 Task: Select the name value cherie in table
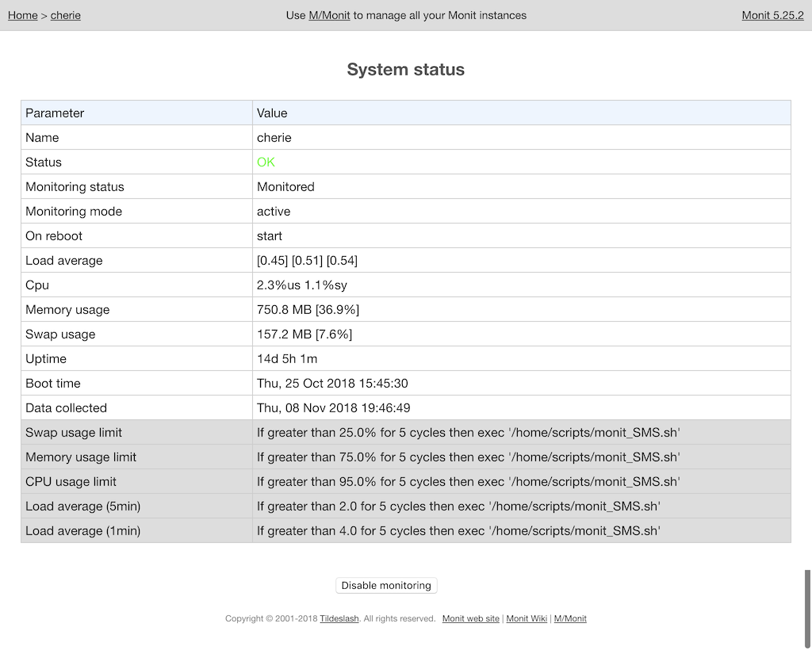point(274,138)
